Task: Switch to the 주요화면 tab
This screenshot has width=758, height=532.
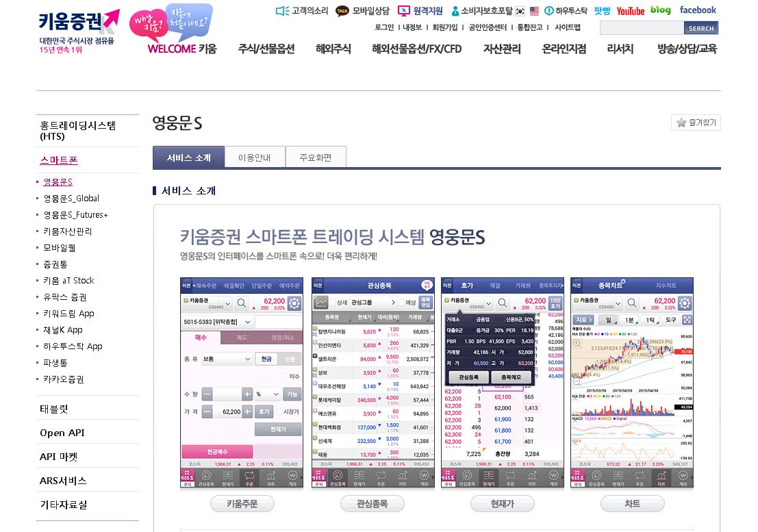Action: click(316, 157)
